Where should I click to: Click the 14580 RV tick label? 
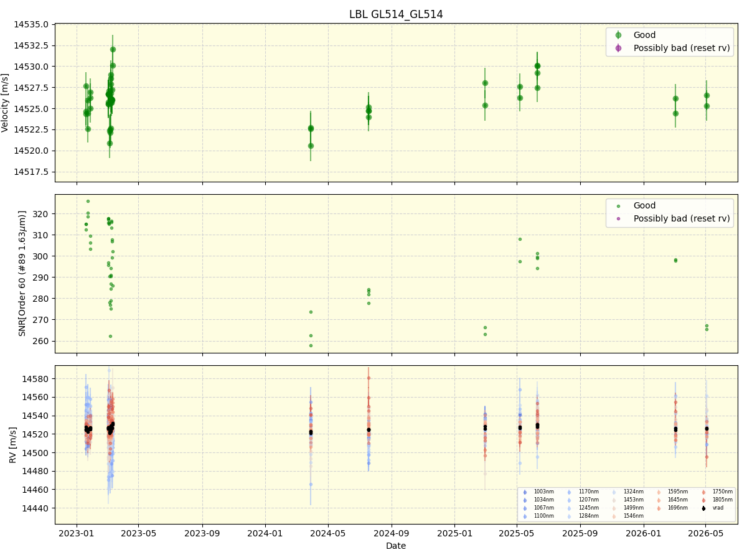click(35, 378)
